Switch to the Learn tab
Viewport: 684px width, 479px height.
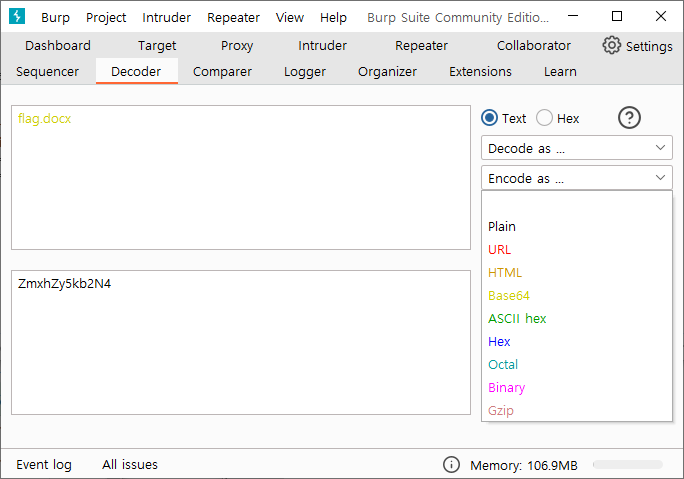[560, 72]
